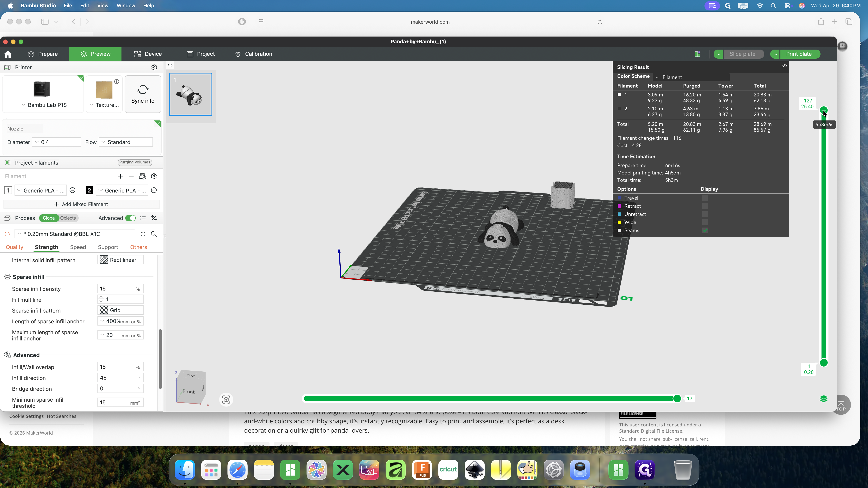Image resolution: width=868 pixels, height=488 pixels.
Task: Save the current process preset
Action: click(143, 234)
